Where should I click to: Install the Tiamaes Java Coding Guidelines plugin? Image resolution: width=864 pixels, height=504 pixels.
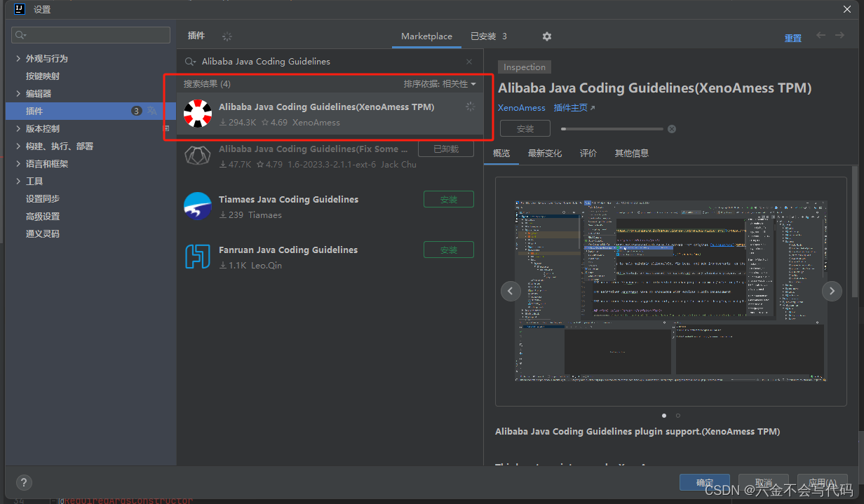[x=449, y=200]
